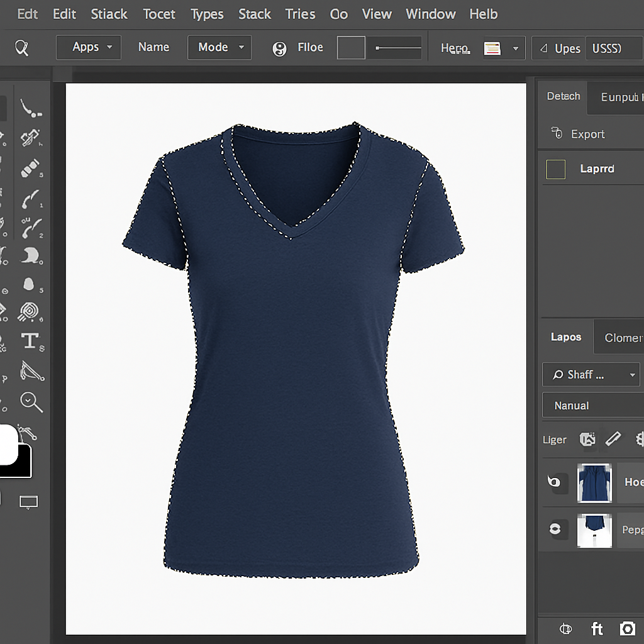Click the Hoe layer name

(634, 482)
